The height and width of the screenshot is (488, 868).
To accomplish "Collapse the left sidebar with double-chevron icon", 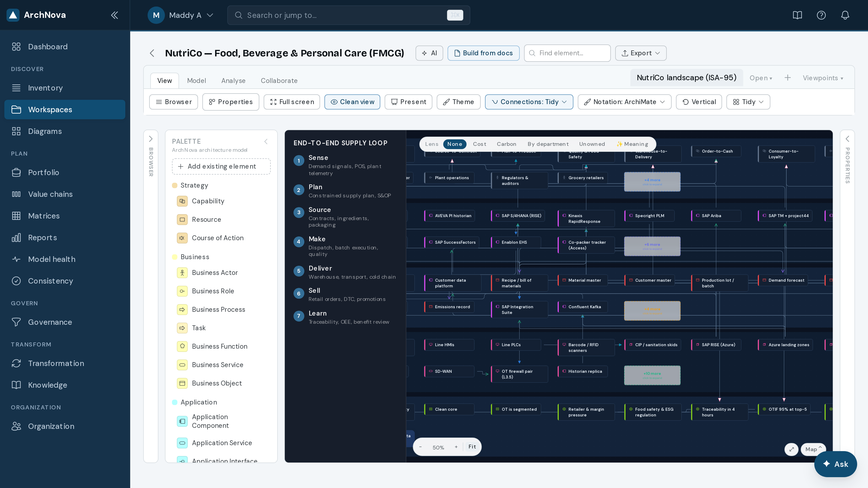I will [114, 15].
